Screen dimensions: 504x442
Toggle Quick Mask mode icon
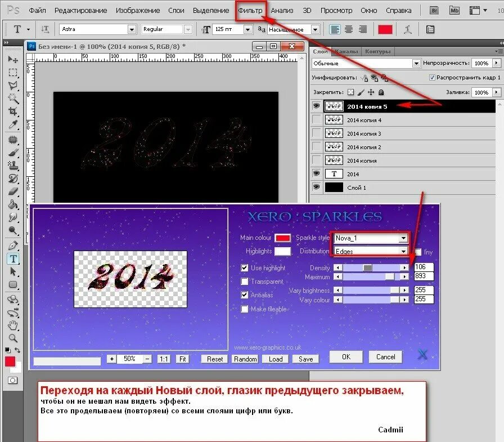(12, 380)
